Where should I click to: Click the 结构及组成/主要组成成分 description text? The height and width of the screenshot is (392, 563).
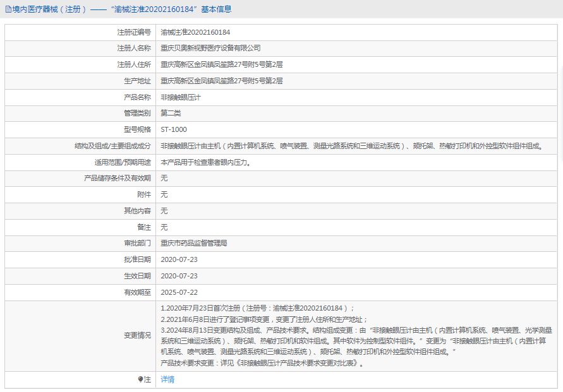coord(352,146)
